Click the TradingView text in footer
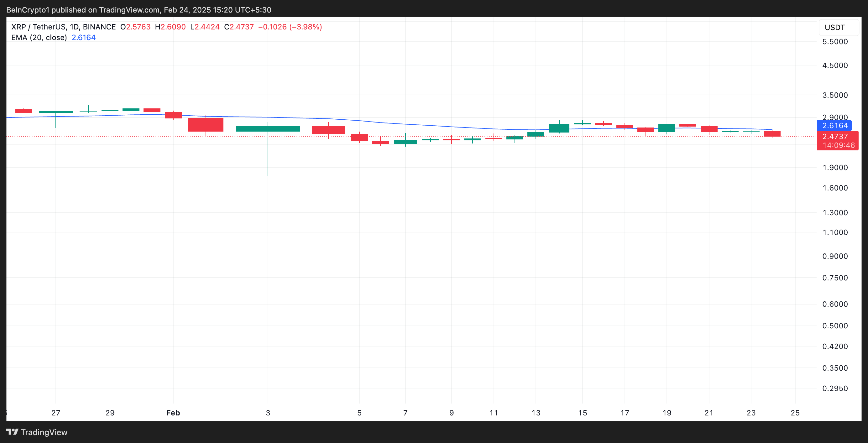The width and height of the screenshot is (868, 443). (x=44, y=432)
